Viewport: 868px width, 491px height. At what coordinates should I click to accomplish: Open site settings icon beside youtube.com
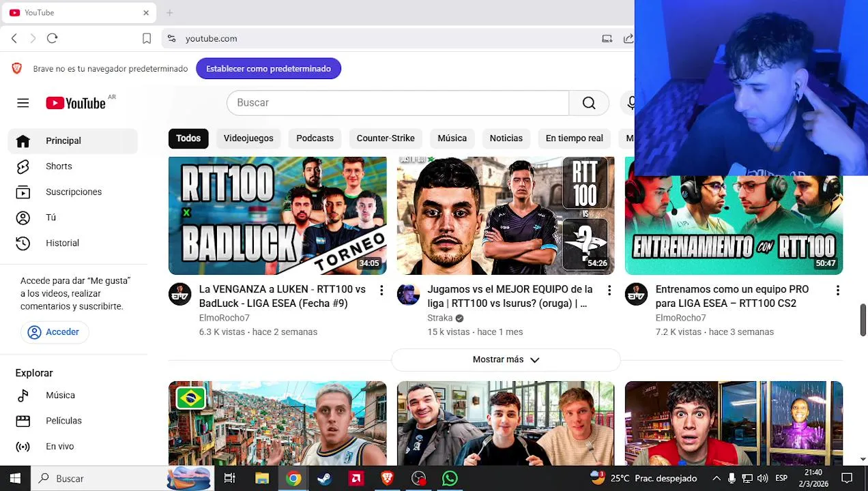[x=171, y=39]
